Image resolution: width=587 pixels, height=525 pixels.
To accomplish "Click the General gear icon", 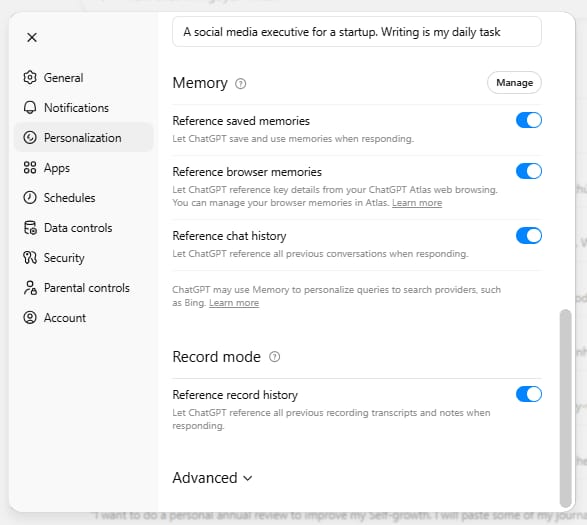I will tap(30, 78).
